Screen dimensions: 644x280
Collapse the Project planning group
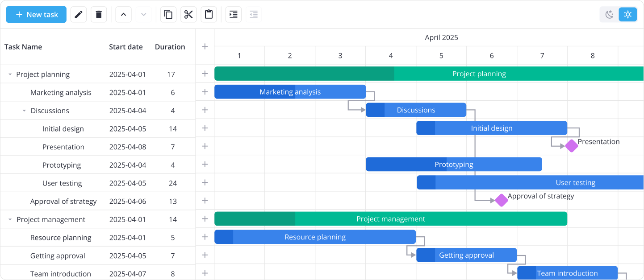point(10,74)
